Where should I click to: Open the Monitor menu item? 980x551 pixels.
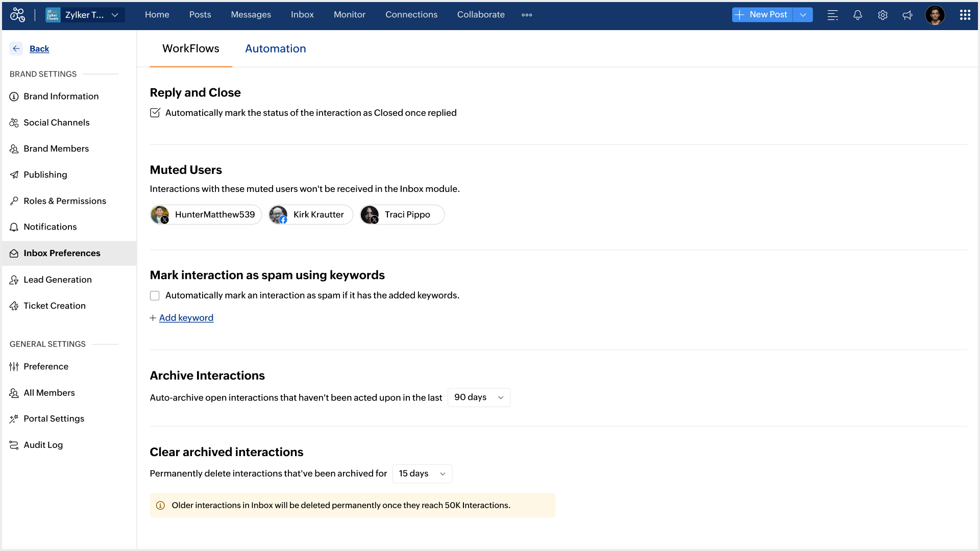pos(349,15)
